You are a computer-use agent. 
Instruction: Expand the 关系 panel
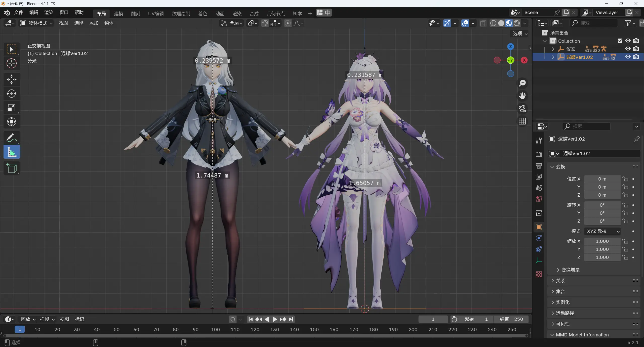pos(560,281)
